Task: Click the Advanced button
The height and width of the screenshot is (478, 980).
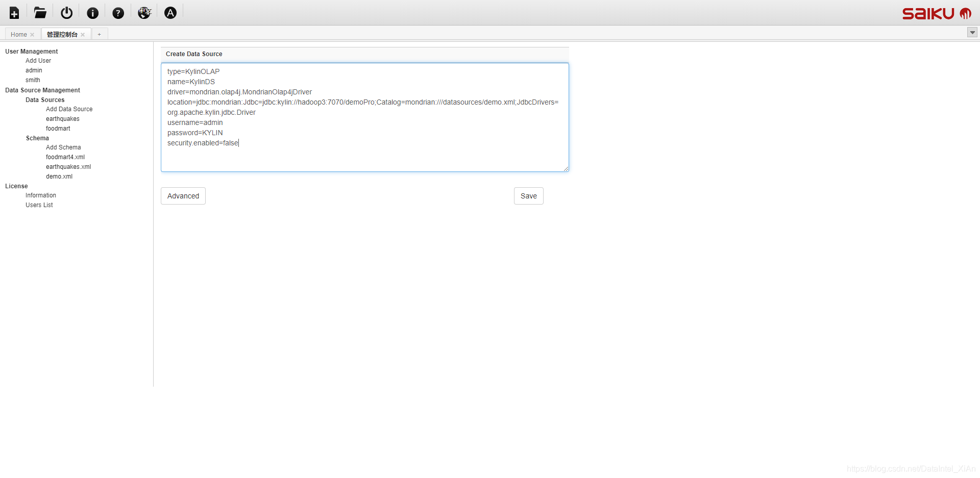Action: pyautogui.click(x=183, y=196)
